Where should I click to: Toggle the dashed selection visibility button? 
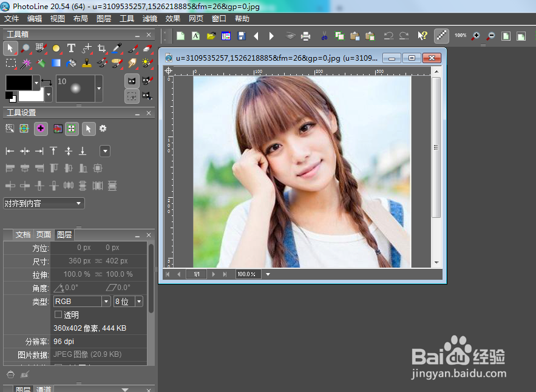(132, 96)
